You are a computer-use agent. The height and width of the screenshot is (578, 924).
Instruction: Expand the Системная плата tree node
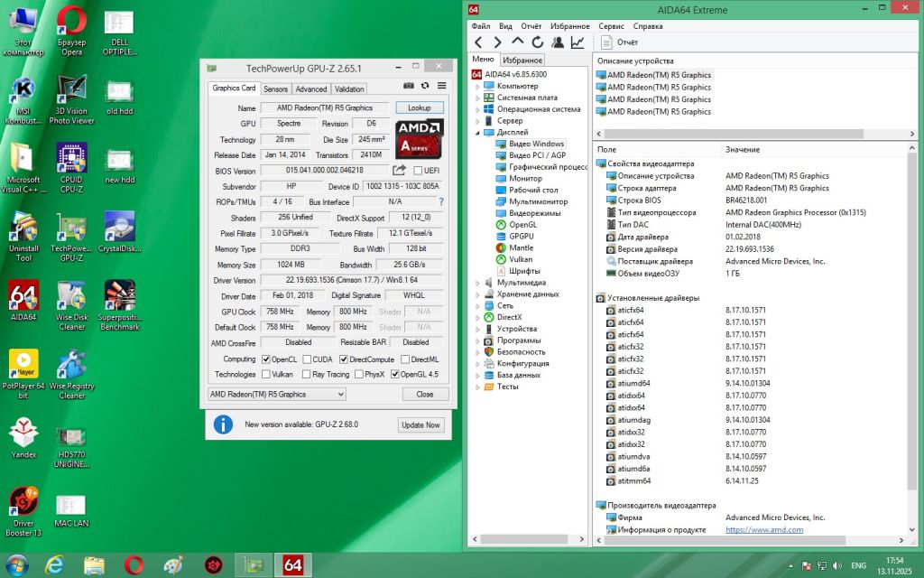click(477, 98)
